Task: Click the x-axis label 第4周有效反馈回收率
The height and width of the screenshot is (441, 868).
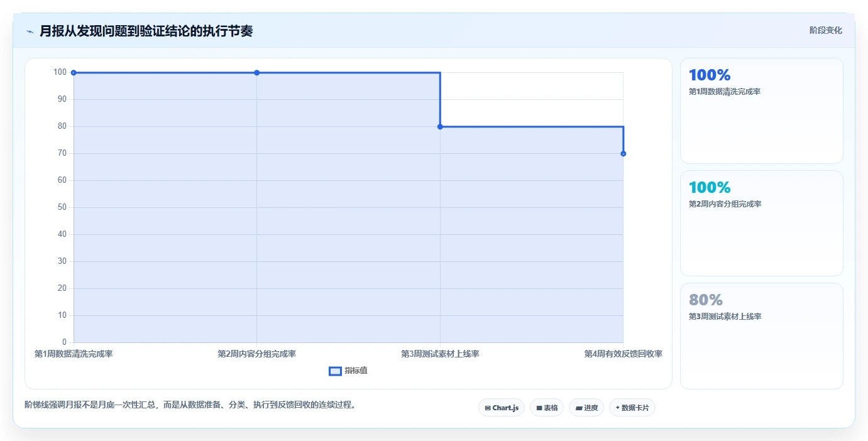Action: coord(623,354)
